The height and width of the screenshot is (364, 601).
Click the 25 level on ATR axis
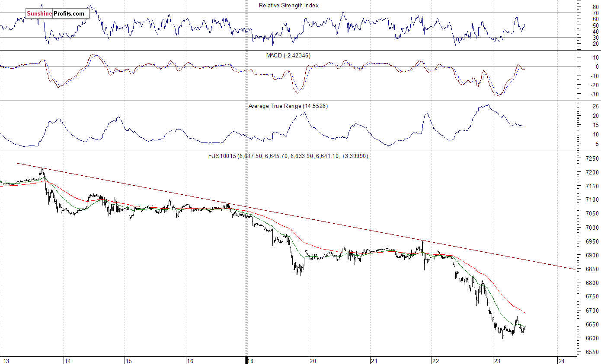pos(595,107)
